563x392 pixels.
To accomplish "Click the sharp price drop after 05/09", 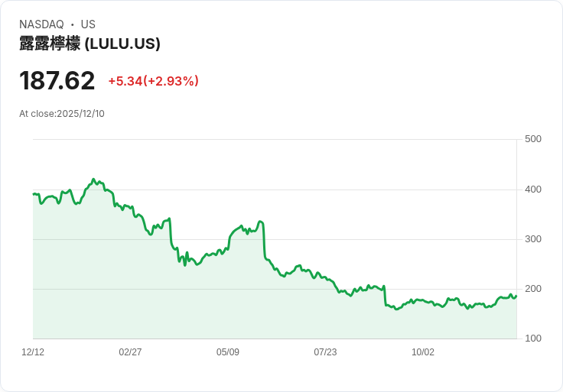I will tap(264, 240).
